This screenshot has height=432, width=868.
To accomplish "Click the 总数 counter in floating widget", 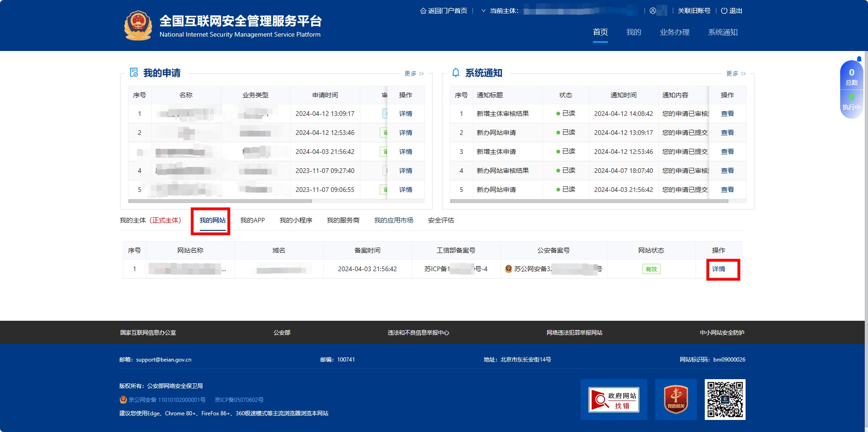I will (851, 76).
